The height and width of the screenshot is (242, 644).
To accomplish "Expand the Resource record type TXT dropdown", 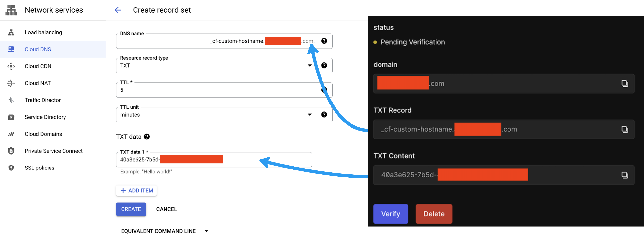I will point(309,65).
